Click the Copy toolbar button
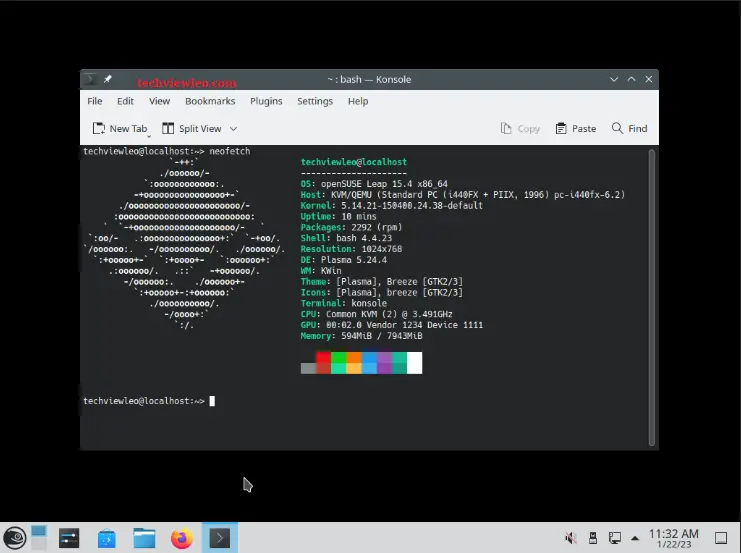The height and width of the screenshot is (553, 741). coord(520,129)
